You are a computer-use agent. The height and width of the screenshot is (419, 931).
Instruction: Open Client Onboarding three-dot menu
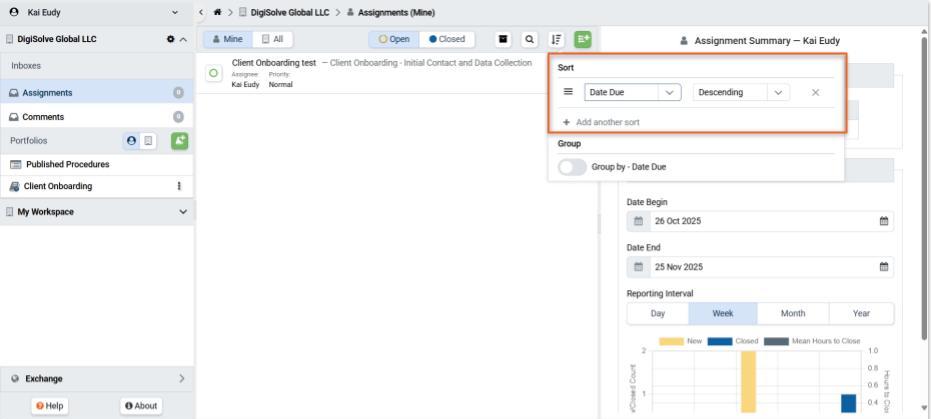[179, 186]
